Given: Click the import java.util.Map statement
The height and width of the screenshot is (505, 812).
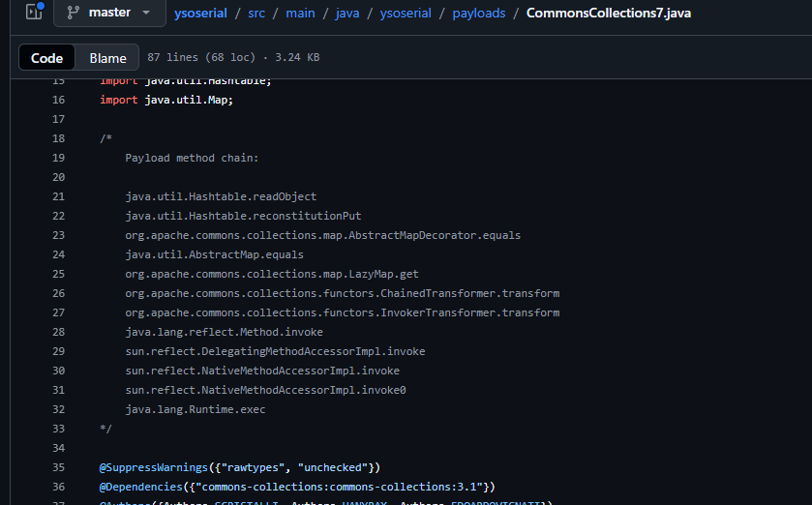Looking at the screenshot, I should (x=166, y=100).
